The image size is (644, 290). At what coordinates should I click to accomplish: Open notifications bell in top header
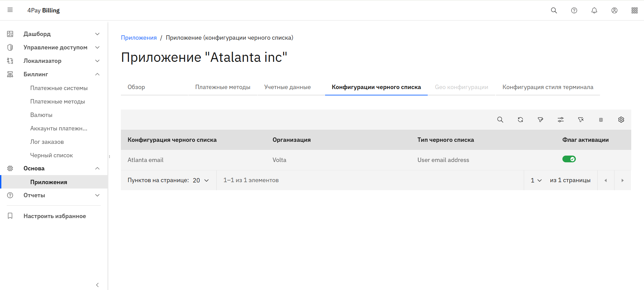click(x=594, y=10)
